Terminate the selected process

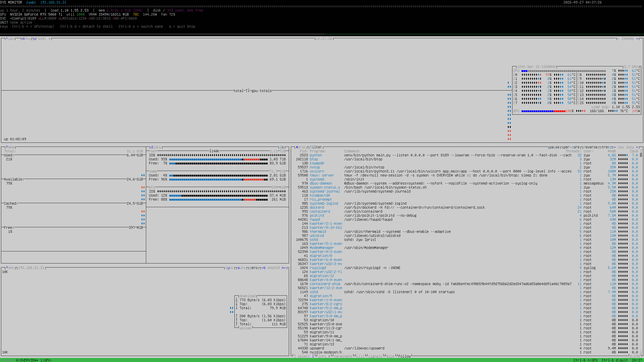(x=343, y=356)
